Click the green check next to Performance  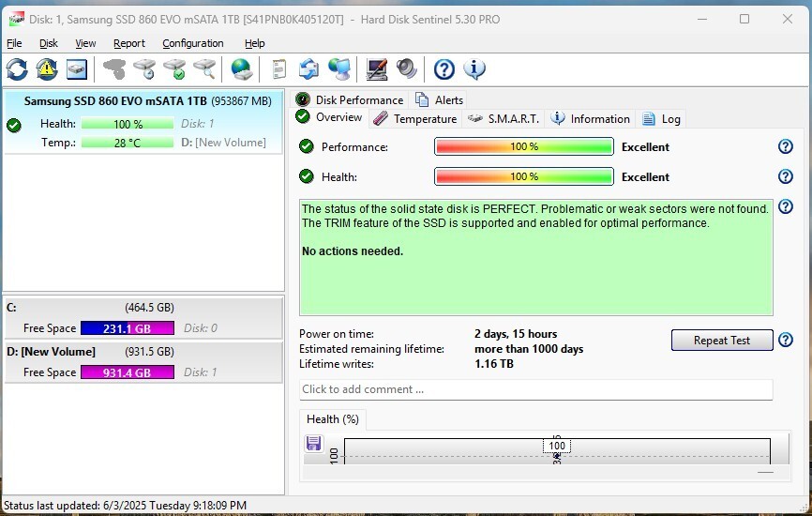pyautogui.click(x=307, y=146)
